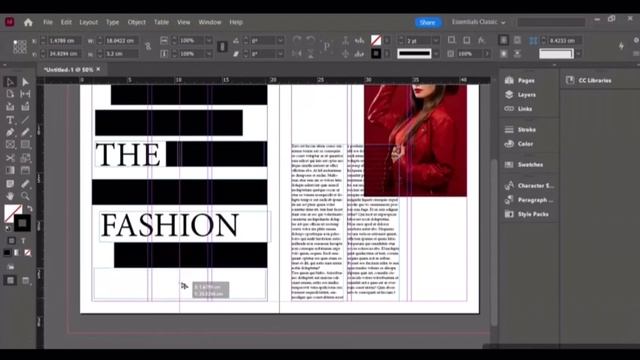Open the object style dropdown arrow
The image size is (640, 360).
(579, 53)
